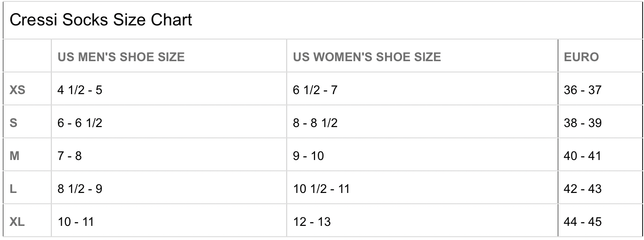Select the US Women's Shoe Size header

[x=367, y=57]
